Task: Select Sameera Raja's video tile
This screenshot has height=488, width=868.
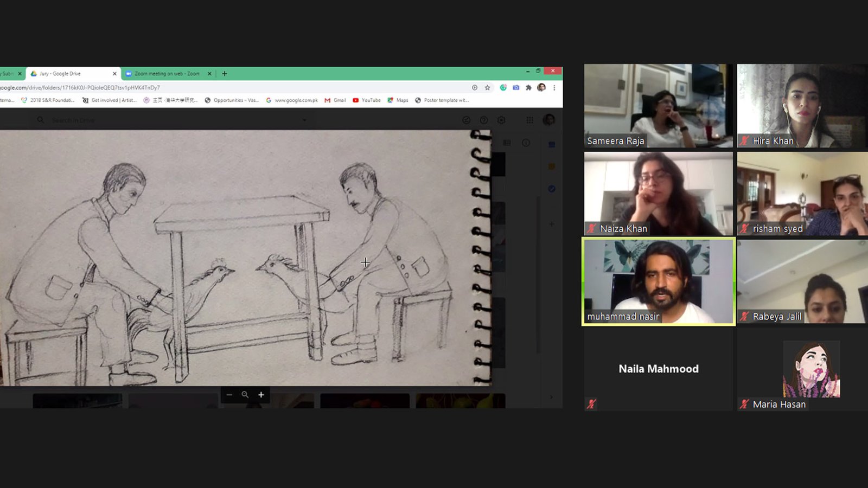Action: click(x=658, y=106)
